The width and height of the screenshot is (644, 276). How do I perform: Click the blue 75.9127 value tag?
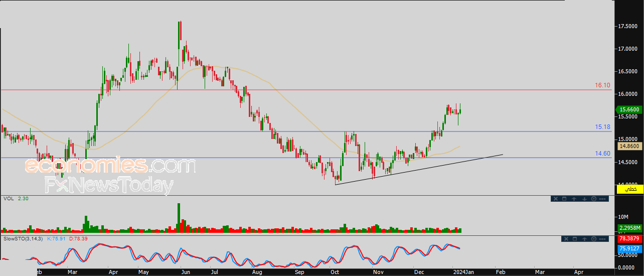[x=629, y=248]
